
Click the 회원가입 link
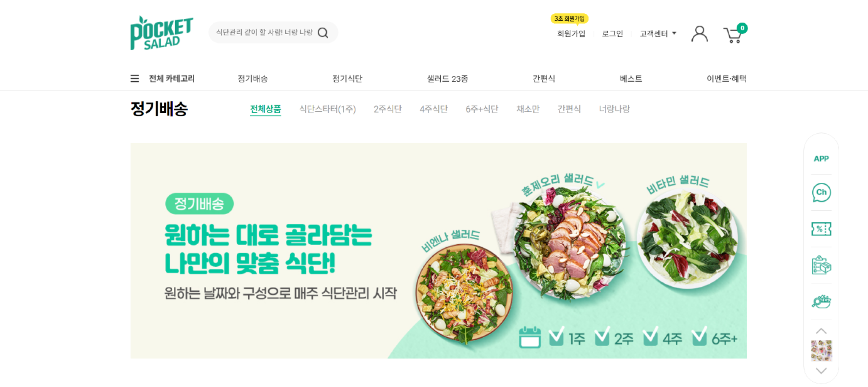(571, 34)
